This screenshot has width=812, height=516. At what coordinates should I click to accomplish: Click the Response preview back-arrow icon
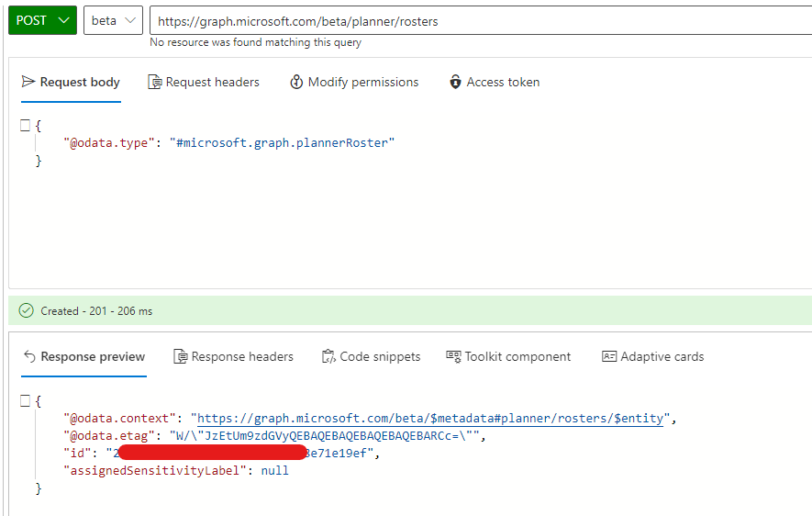[x=29, y=356]
